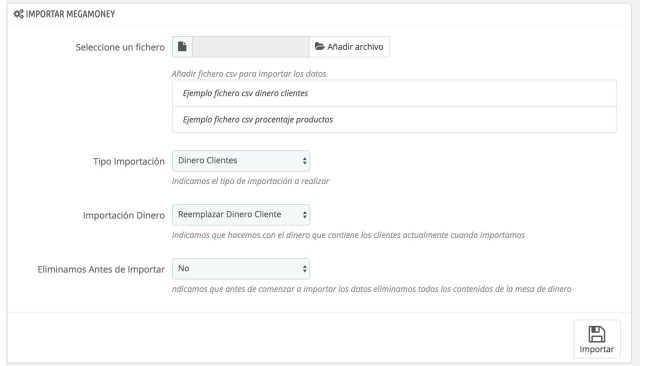Click the Importación Dinero label
Screen dimensions: 646x366
point(124,216)
